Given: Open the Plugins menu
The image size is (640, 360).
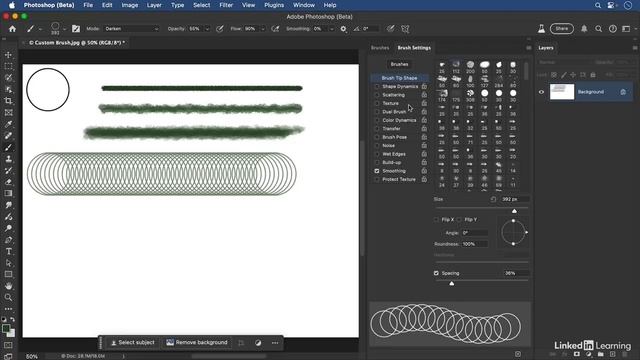Looking at the screenshot, I should pos(274,5).
